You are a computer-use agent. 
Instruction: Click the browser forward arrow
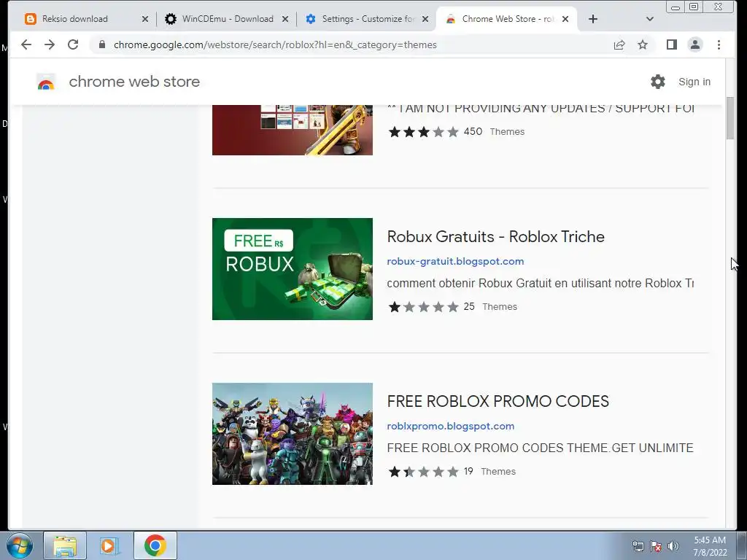50,44
